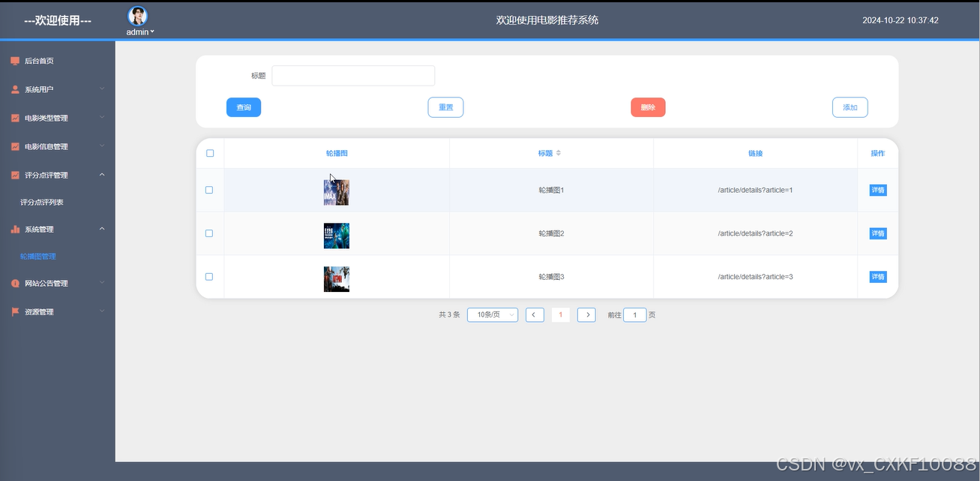This screenshot has height=481, width=980.
Task: Click the 轮播图2 title cell
Action: click(x=551, y=233)
